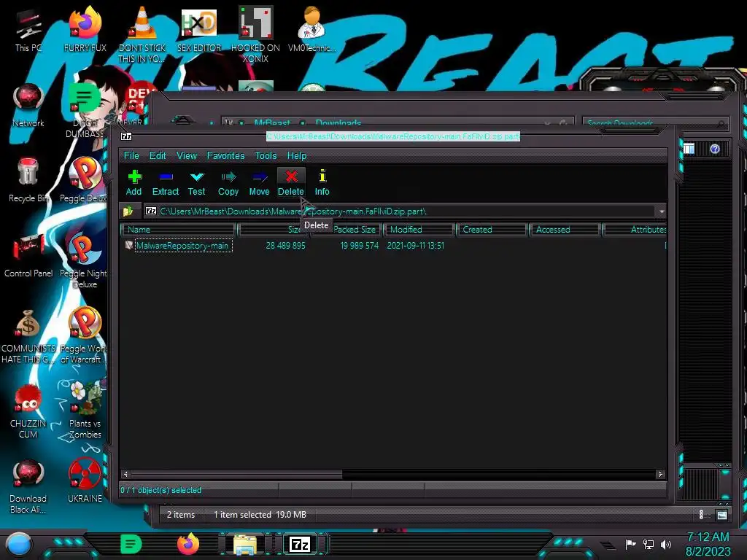Select the MalwareRepository-main folder row
Screen dimensions: 747x560
point(182,246)
